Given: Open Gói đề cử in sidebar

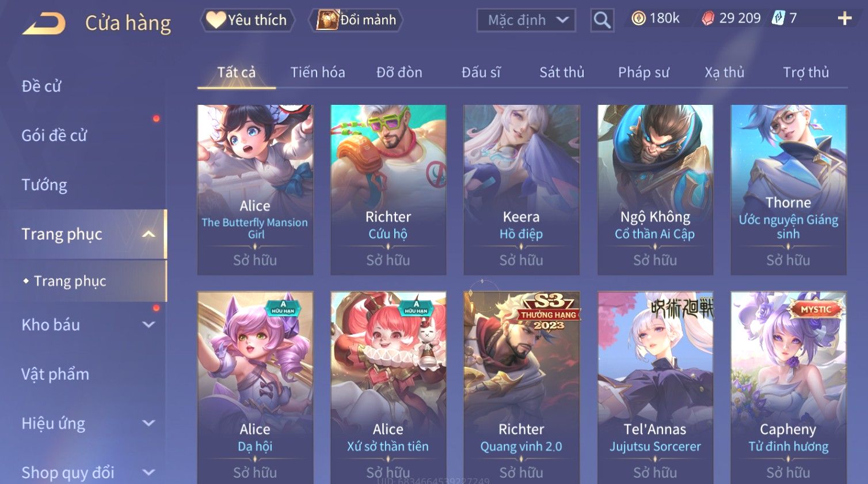Looking at the screenshot, I should pos(54,135).
